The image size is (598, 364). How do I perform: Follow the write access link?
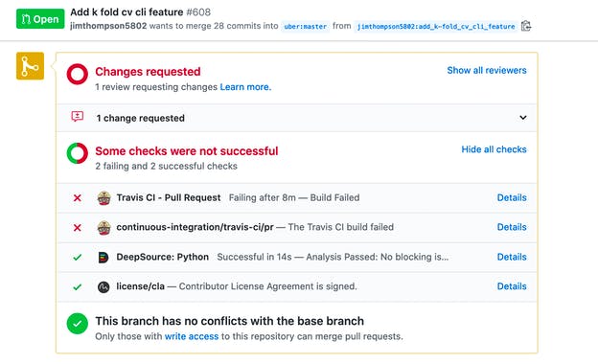click(x=192, y=336)
